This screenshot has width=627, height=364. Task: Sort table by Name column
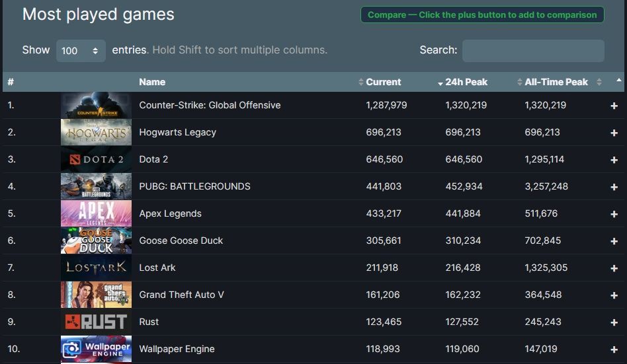[x=152, y=82]
